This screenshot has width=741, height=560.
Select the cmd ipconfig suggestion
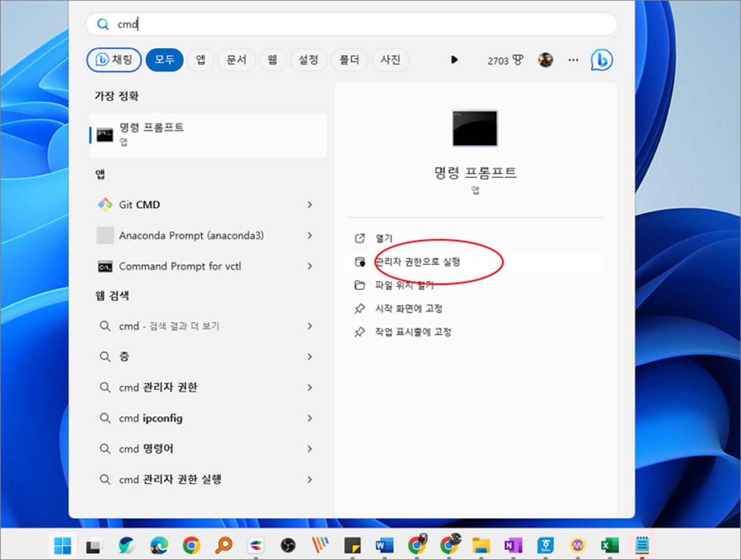pyautogui.click(x=196, y=418)
